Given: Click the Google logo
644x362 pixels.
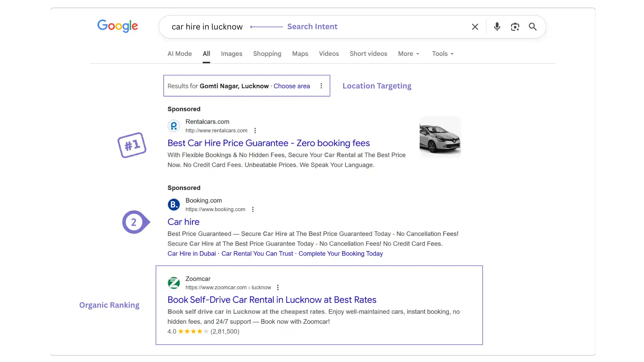Looking at the screenshot, I should [x=117, y=26].
